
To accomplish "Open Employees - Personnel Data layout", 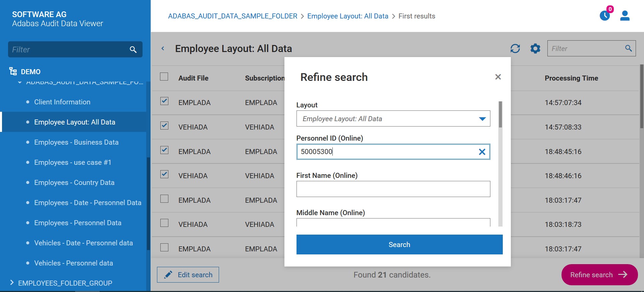I will click(77, 223).
